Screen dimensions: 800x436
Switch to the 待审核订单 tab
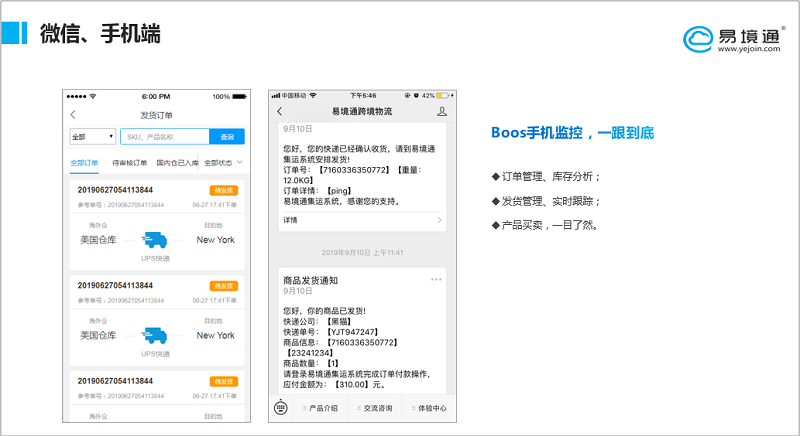click(x=129, y=162)
